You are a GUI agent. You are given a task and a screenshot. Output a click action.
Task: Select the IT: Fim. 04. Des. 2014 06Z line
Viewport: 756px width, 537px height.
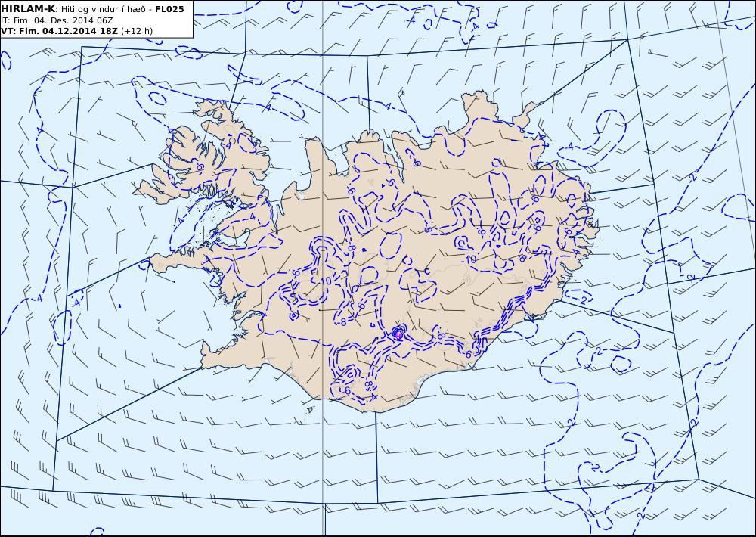coord(57,20)
